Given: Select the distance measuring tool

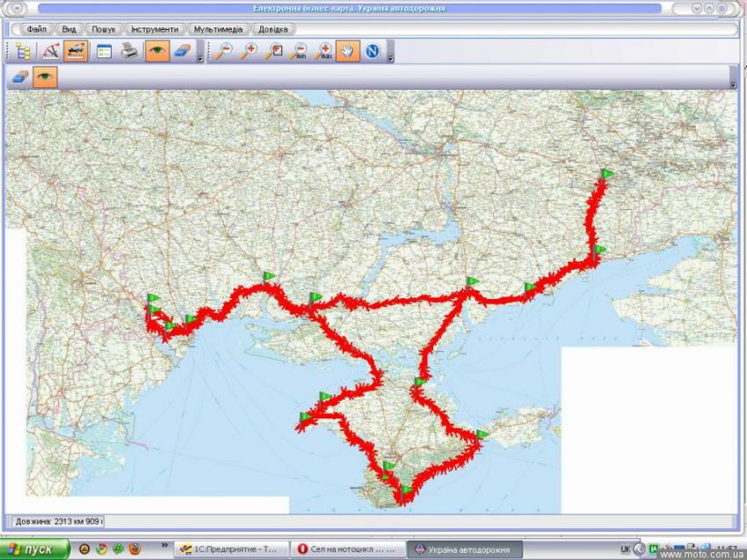Looking at the screenshot, I should tap(50, 51).
